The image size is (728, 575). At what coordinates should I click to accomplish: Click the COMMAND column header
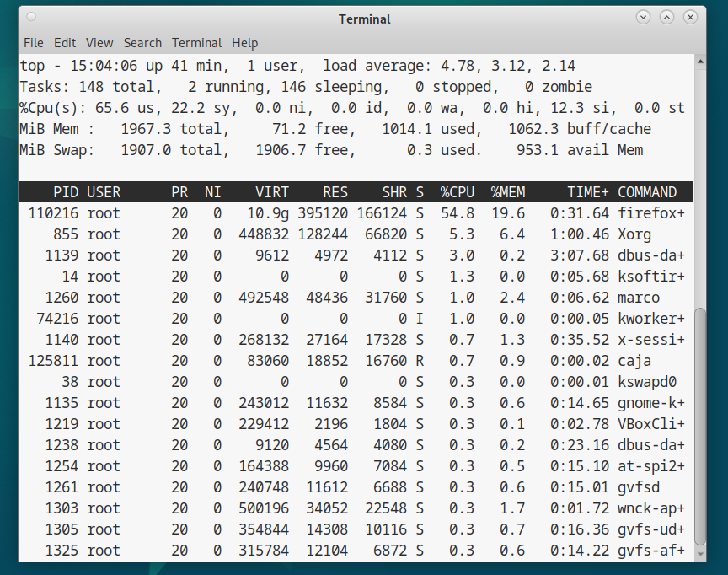click(x=647, y=192)
